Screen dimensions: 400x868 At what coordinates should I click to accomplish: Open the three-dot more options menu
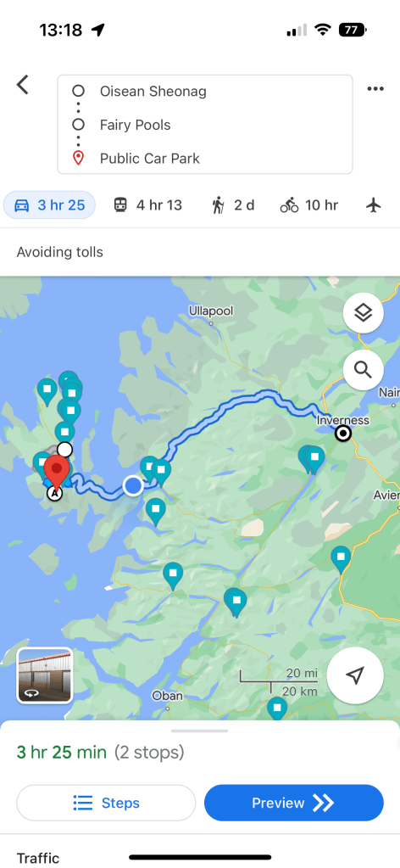point(375,88)
